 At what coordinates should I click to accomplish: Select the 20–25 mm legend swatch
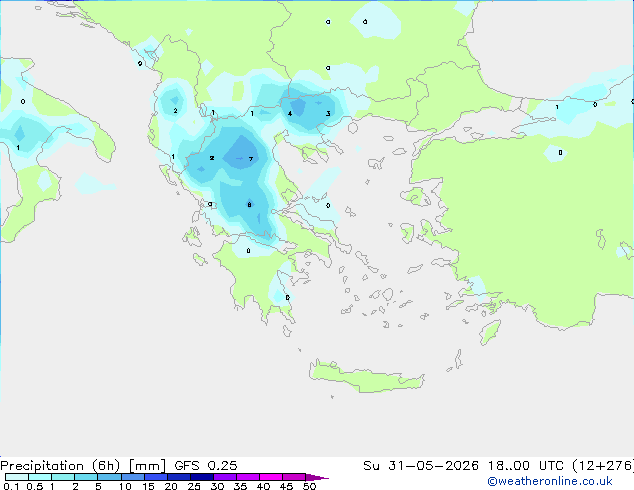[x=179, y=477]
